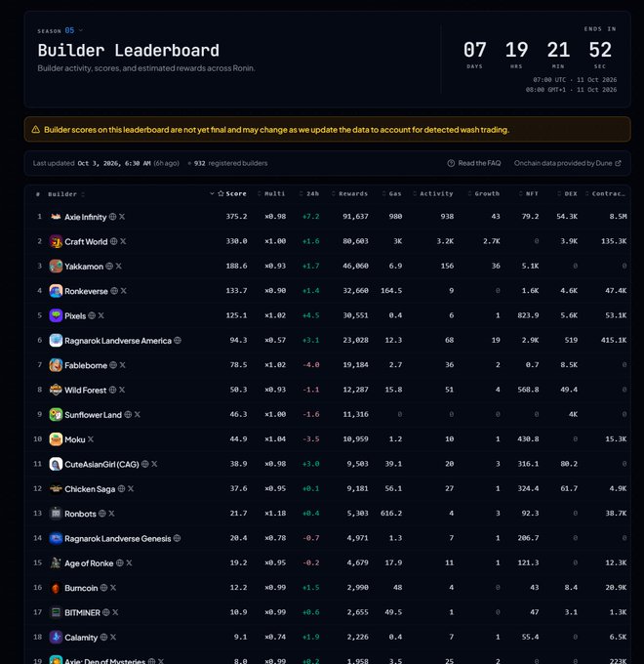Open Fableborne X profile icon
Viewport: 644px width, 664px height.
122,364
